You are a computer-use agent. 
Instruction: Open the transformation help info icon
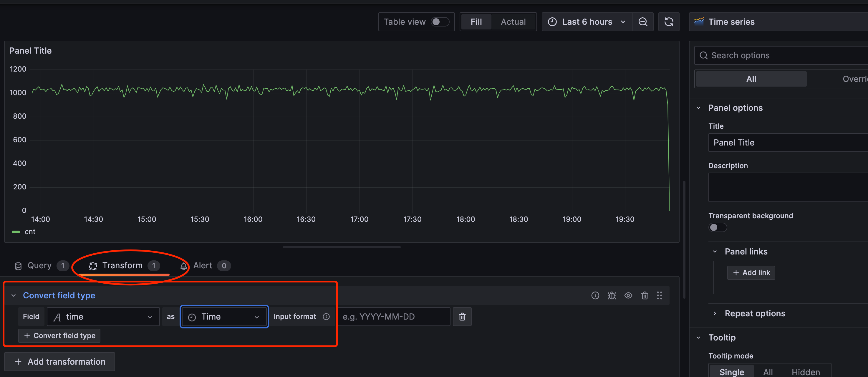coord(595,295)
